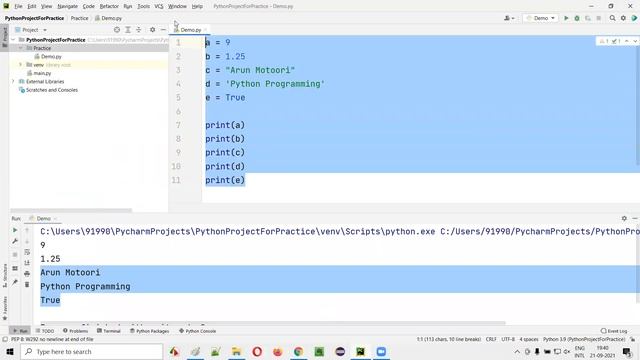640x360 pixels.
Task: Open the Problems tool window
Action: click(x=76, y=331)
